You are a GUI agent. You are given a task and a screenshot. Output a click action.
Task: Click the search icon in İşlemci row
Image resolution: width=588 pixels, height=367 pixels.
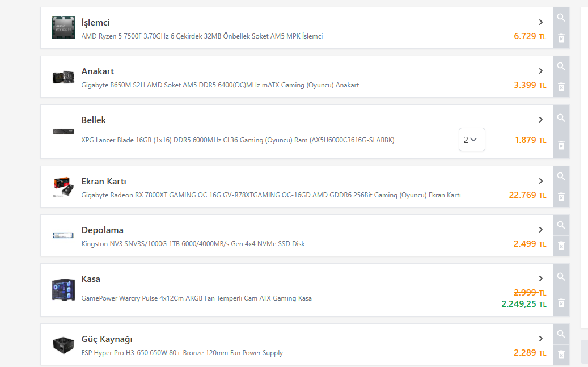click(561, 18)
